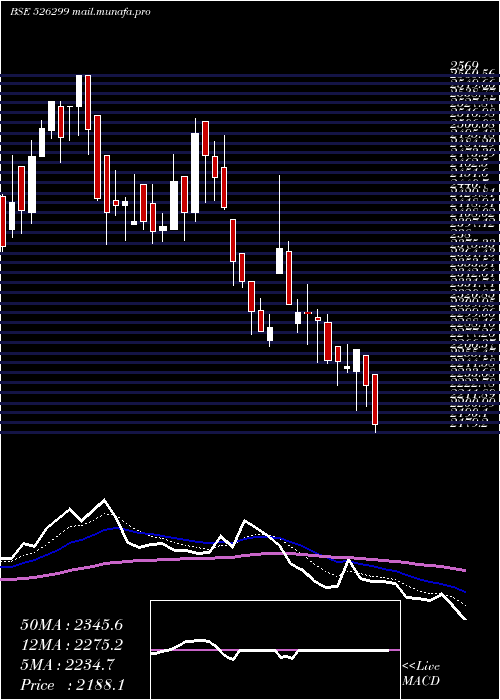Screen dimensions: 500x700
Task: Click the '2569' top price label
Action: (x=464, y=66)
